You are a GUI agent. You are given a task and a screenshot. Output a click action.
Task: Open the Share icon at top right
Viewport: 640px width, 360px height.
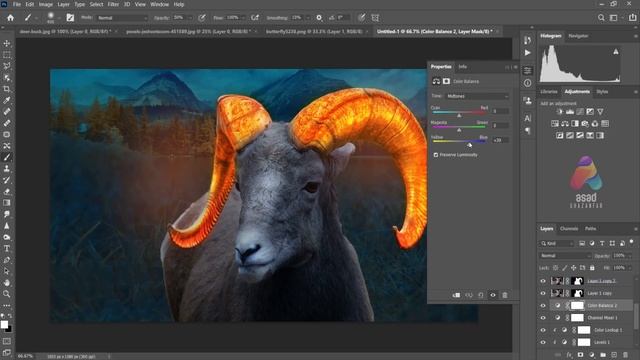point(632,18)
